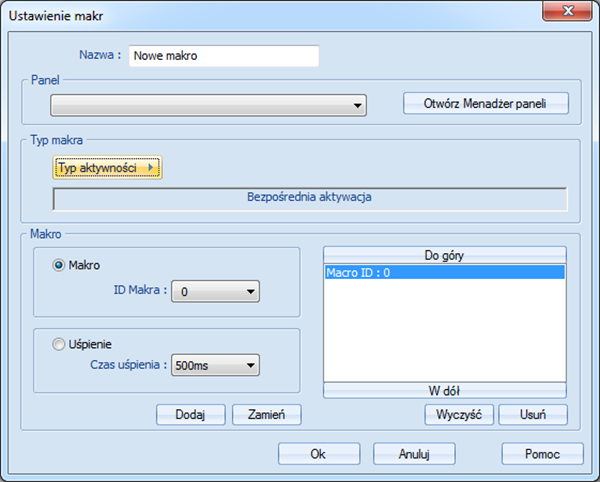The image size is (600, 482).
Task: Move item up with Do góry
Action: 445,255
